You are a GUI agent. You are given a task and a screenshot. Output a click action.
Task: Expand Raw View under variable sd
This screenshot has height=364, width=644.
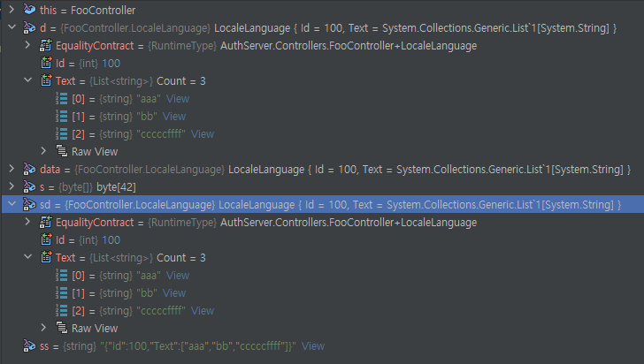pyautogui.click(x=43, y=328)
